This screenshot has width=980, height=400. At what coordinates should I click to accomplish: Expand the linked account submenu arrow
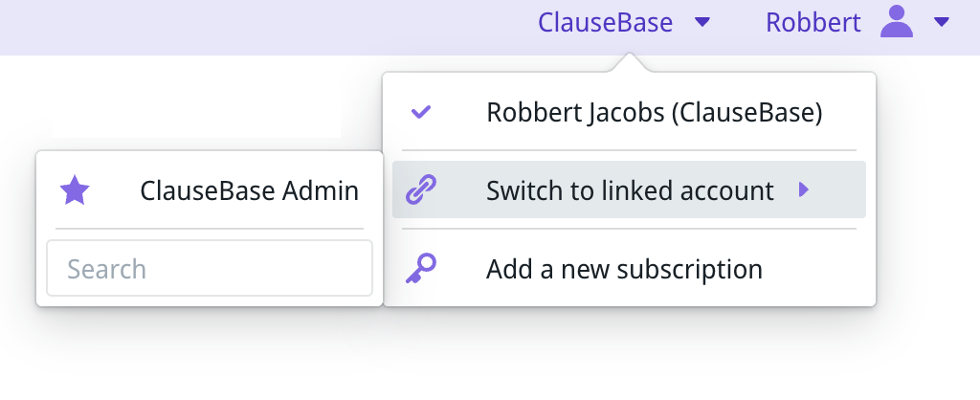point(804,190)
